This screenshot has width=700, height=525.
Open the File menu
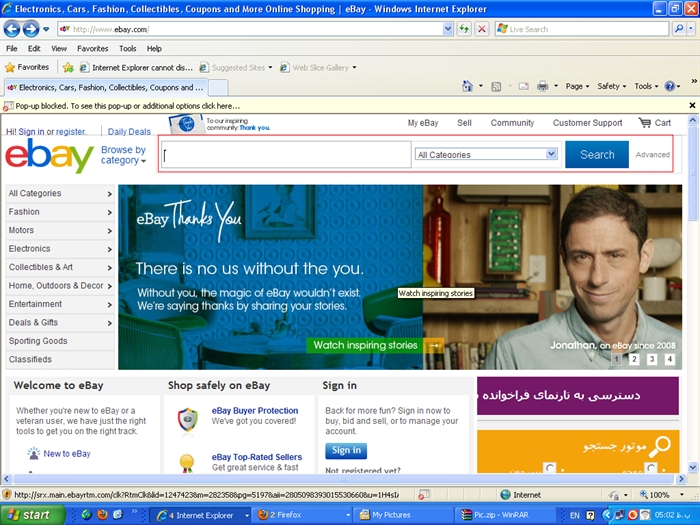click(12, 49)
